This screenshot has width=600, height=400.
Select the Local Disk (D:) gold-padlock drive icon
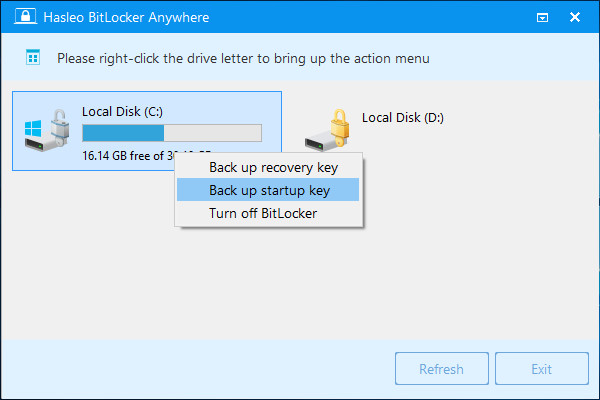pyautogui.click(x=328, y=130)
